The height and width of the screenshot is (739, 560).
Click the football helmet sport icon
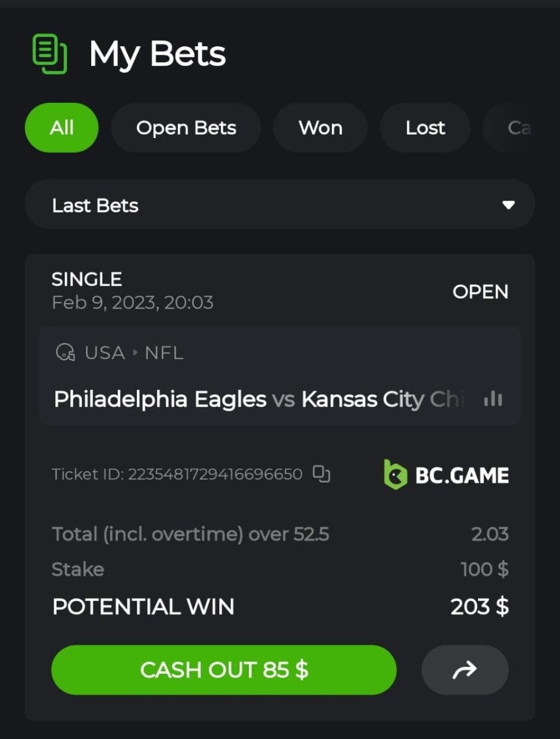[x=65, y=353]
